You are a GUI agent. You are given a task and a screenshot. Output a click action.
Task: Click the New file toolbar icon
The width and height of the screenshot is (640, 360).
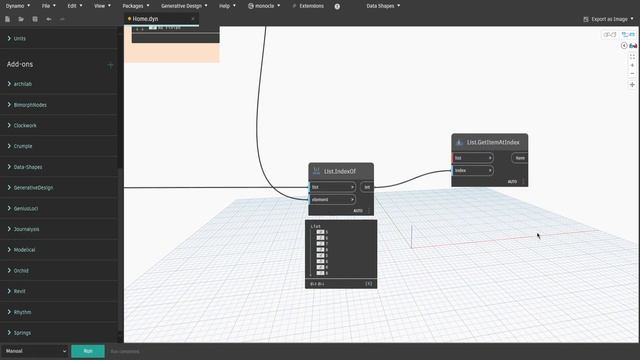click(x=7, y=19)
